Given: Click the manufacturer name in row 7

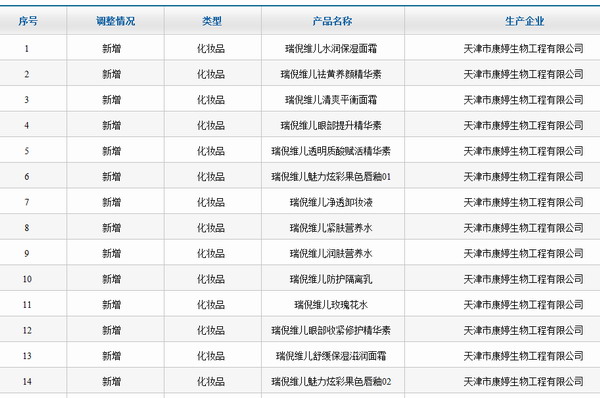Looking at the screenshot, I should tap(523, 202).
